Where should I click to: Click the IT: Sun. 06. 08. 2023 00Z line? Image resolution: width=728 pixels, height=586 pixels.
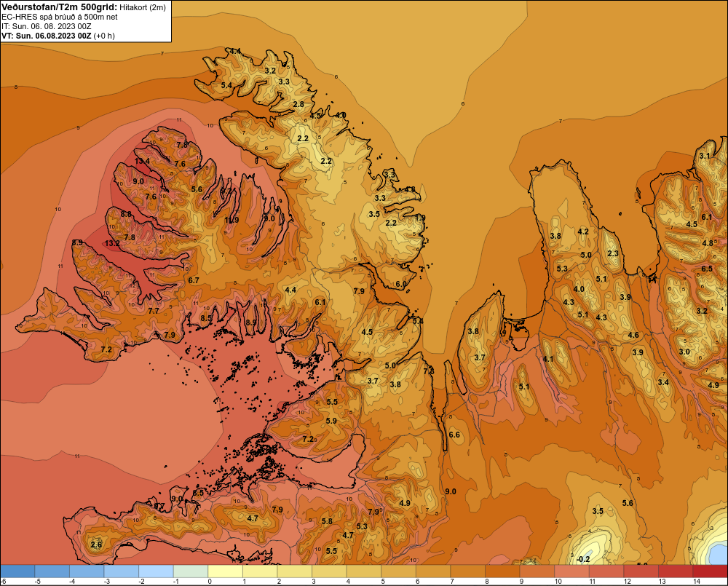(47, 26)
